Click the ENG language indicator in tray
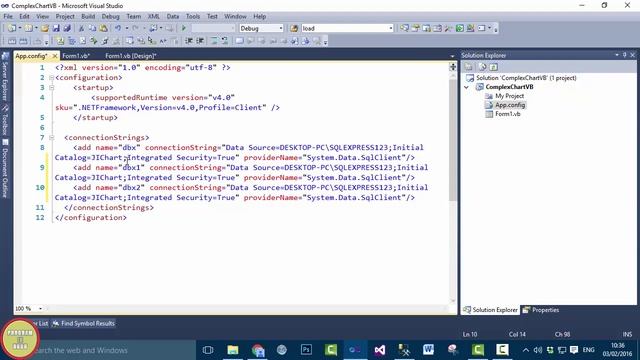This screenshot has height=360, width=640. [588, 350]
